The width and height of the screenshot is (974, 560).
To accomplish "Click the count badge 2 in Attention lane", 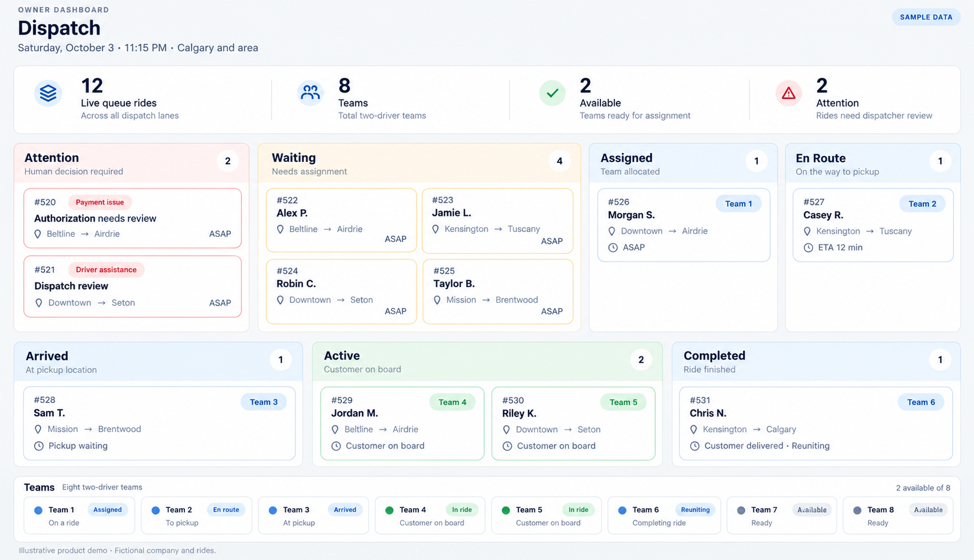I will click(x=227, y=161).
